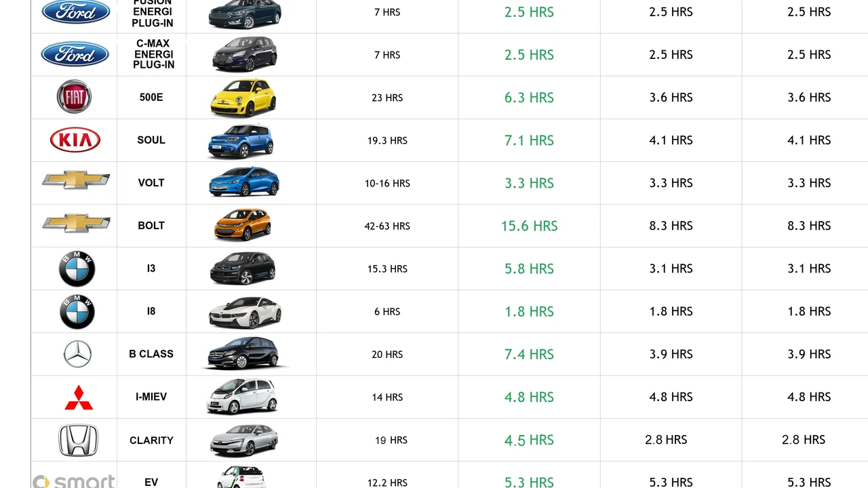Click the 'CLARITY' model name
The width and height of the screenshot is (868, 488).
click(x=151, y=440)
